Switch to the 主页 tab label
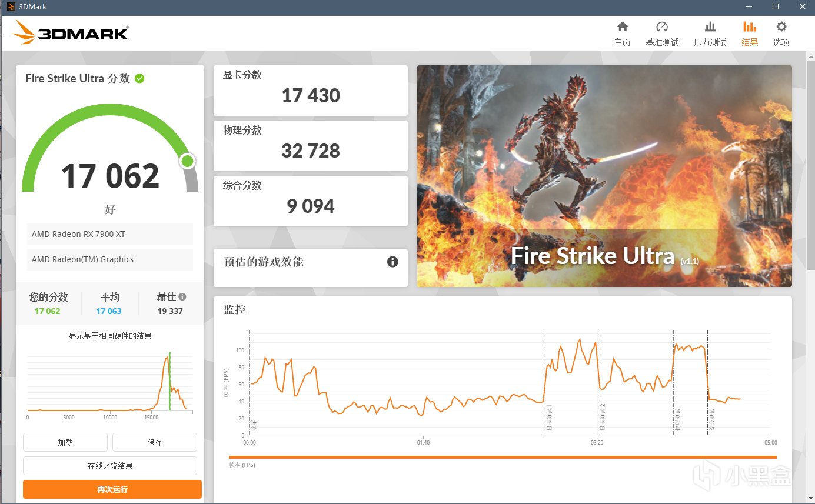The width and height of the screenshot is (815, 504). click(622, 42)
